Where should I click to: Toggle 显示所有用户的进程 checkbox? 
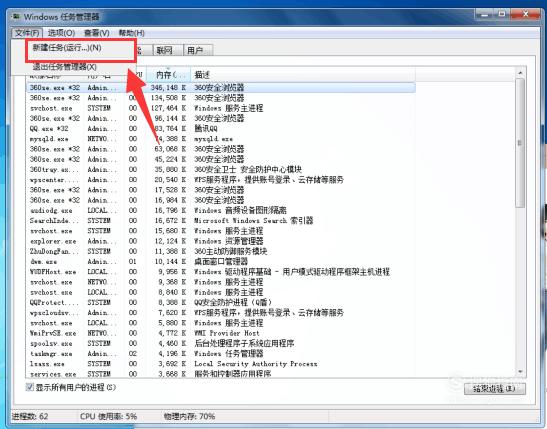[x=30, y=387]
